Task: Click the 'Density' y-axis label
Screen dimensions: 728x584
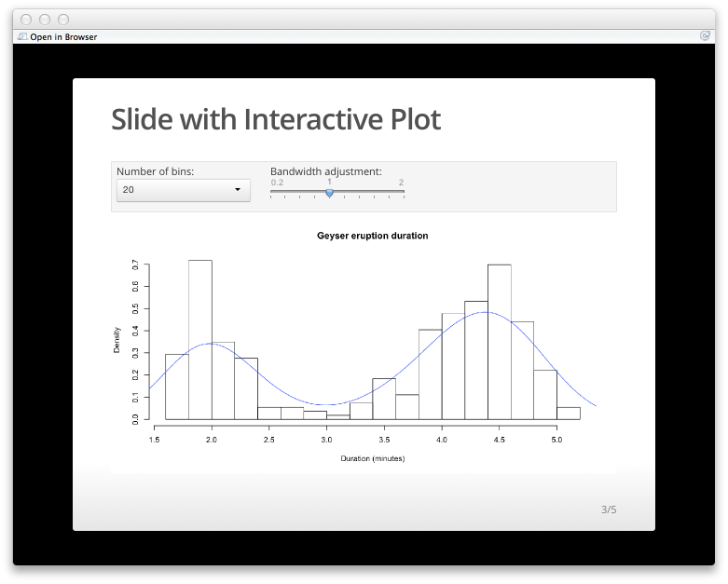Action: click(117, 340)
